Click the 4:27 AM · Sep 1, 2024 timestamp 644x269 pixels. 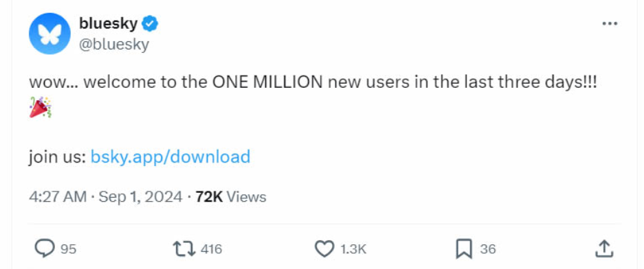pyautogui.click(x=106, y=197)
